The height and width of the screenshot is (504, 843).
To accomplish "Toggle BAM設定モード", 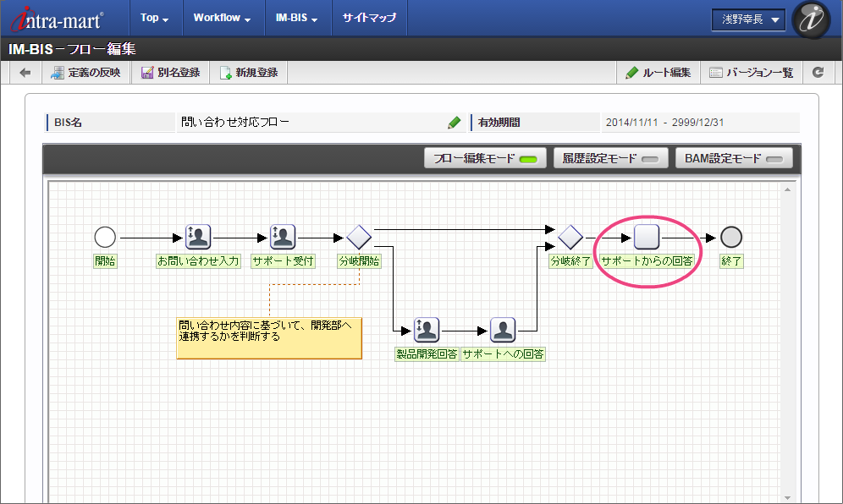I will coord(734,158).
